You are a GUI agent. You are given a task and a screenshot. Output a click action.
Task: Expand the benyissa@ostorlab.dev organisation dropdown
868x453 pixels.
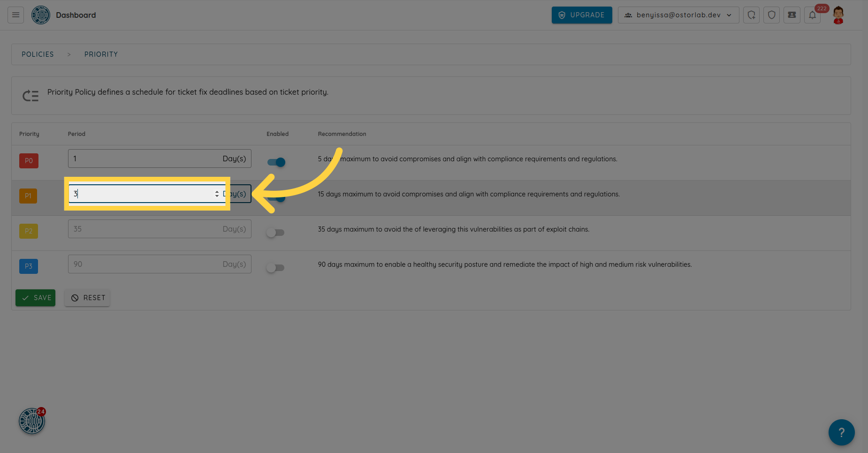[x=678, y=15]
